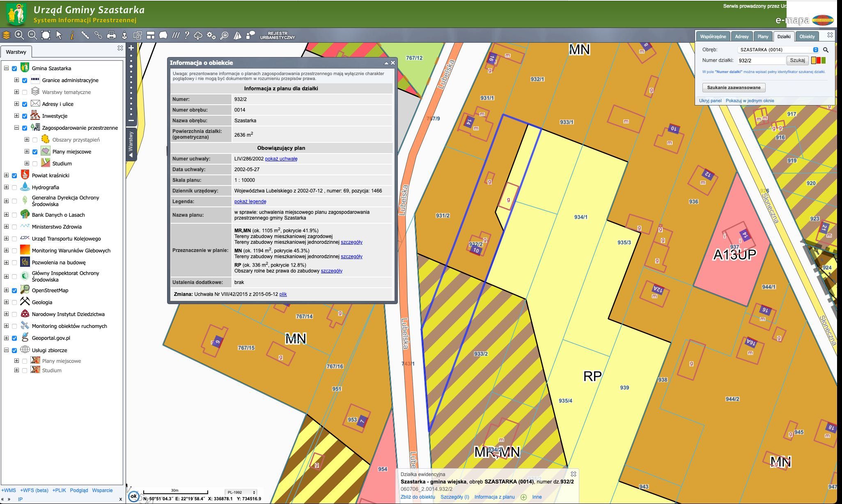Disable OpenStreetMap layer checkbox

[14, 291]
